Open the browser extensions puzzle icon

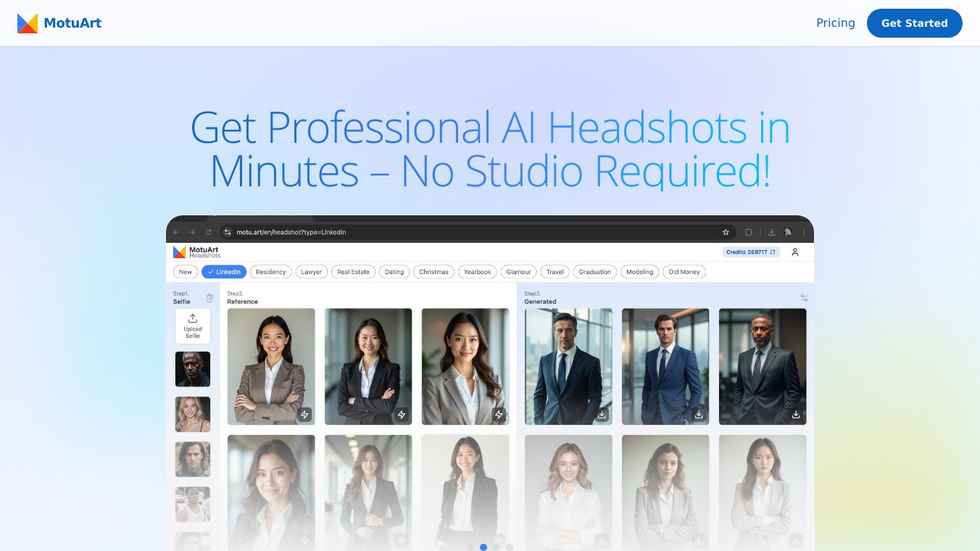click(749, 232)
